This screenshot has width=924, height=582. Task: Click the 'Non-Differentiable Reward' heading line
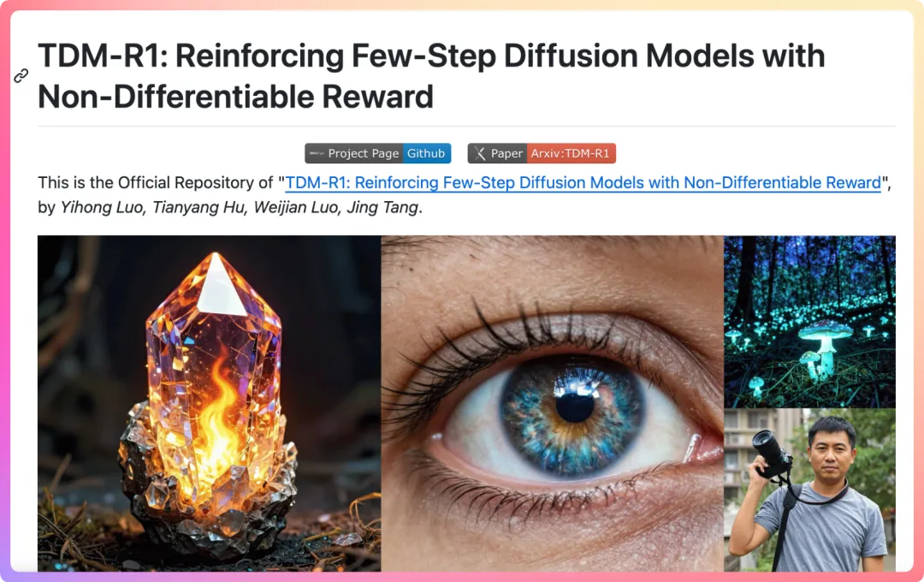coord(236,97)
